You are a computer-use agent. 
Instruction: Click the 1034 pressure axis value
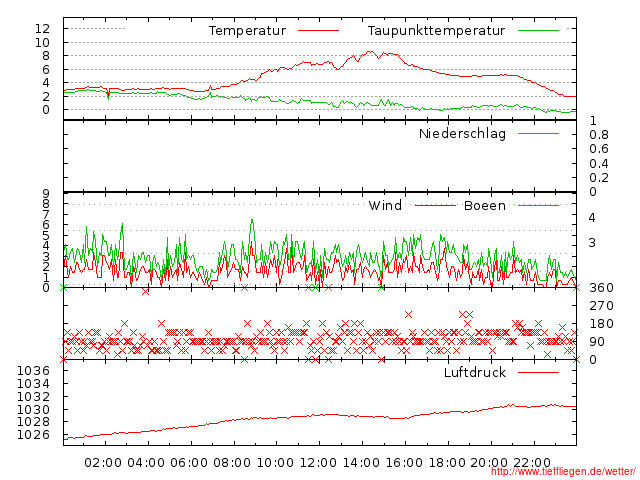33,384
